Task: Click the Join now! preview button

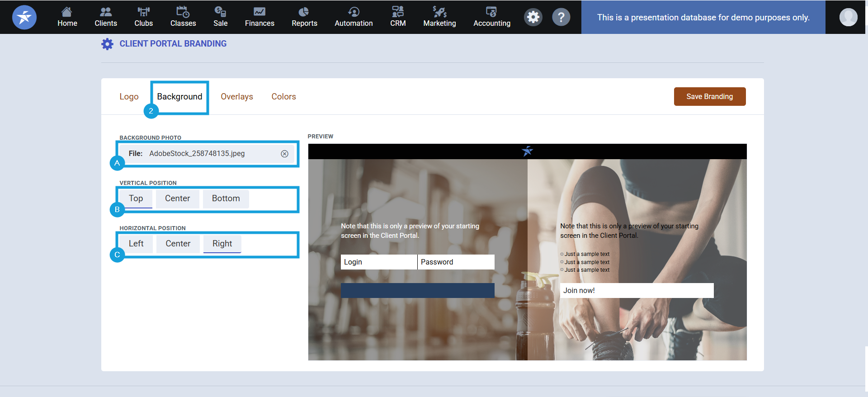Action: [637, 291]
